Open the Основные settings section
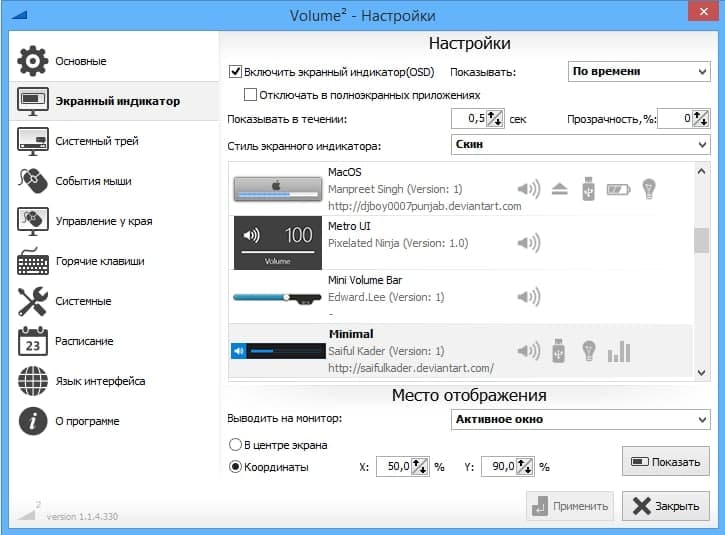 tap(114, 61)
